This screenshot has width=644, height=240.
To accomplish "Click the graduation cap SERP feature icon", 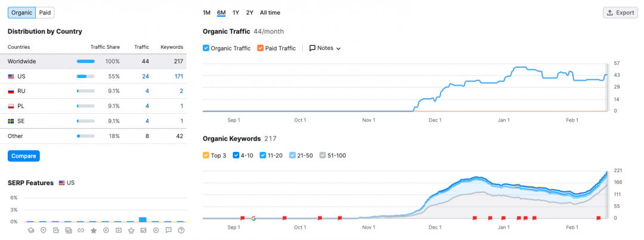I will pyautogui.click(x=31, y=230).
